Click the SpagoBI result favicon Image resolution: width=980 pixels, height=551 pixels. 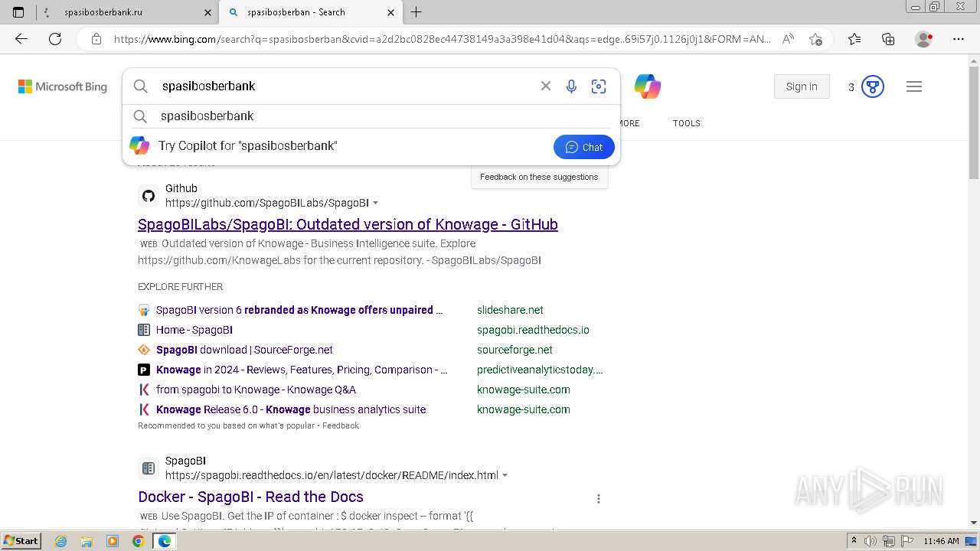tap(149, 468)
